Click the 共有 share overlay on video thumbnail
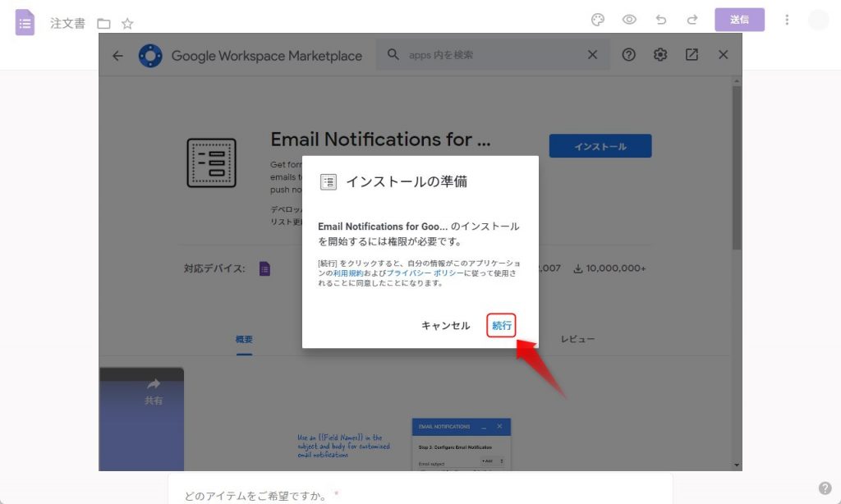The image size is (841, 504). click(154, 392)
